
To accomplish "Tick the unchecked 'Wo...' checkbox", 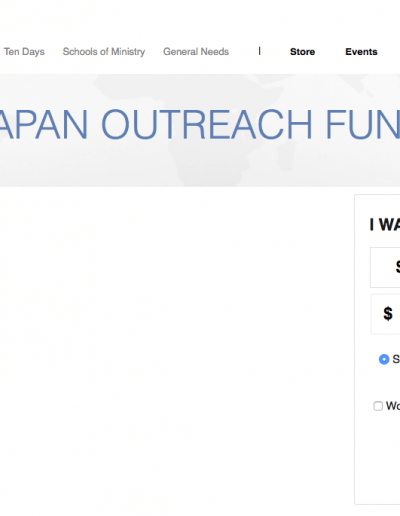I will coord(378,406).
